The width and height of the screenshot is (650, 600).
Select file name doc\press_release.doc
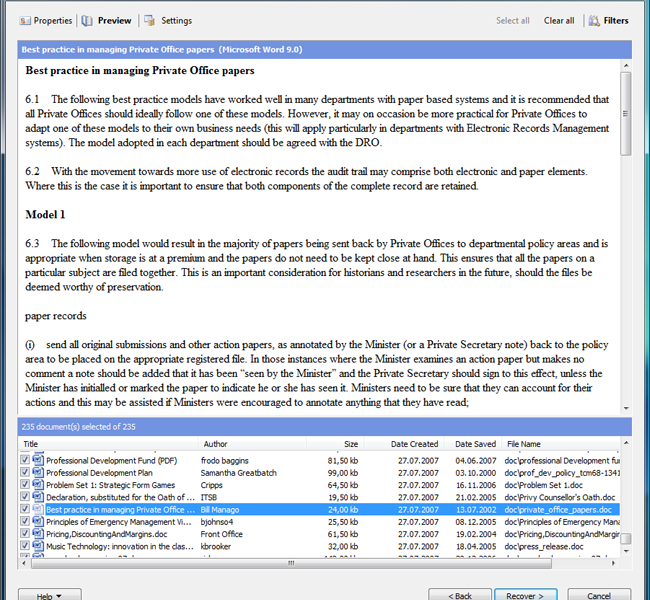click(544, 546)
